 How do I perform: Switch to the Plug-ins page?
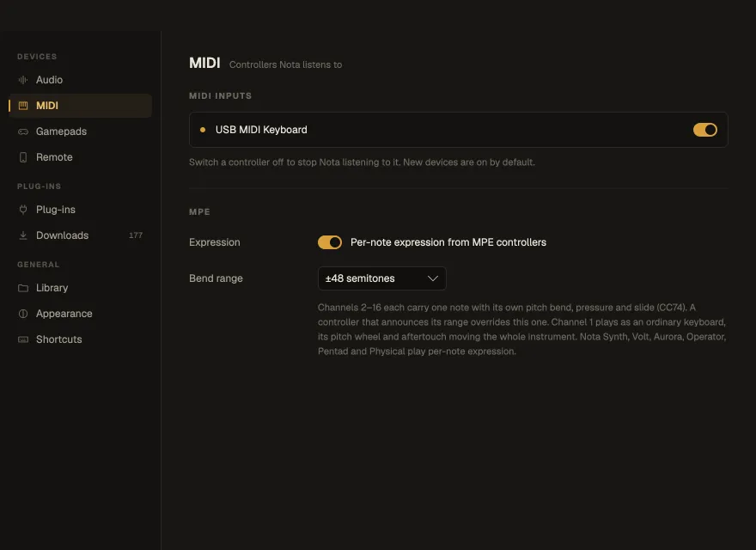(x=81, y=210)
